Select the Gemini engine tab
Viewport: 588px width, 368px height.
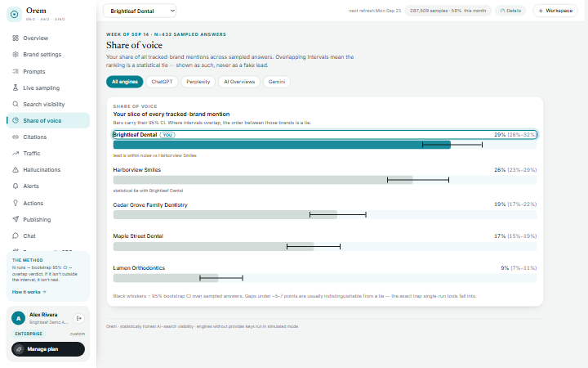tap(277, 82)
